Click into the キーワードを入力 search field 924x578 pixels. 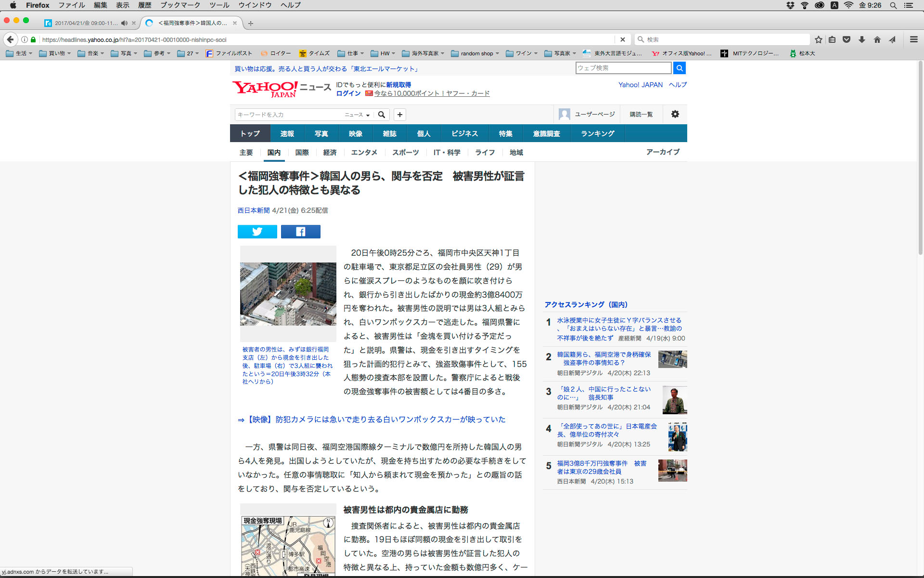289,115
